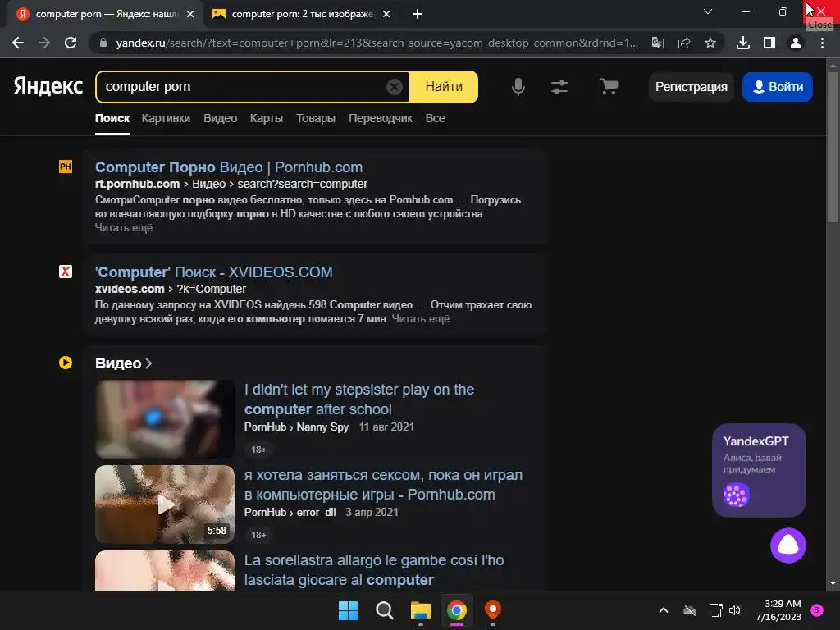Click Читать ещё in the second result
Image resolution: width=840 pixels, height=630 pixels.
click(x=421, y=319)
